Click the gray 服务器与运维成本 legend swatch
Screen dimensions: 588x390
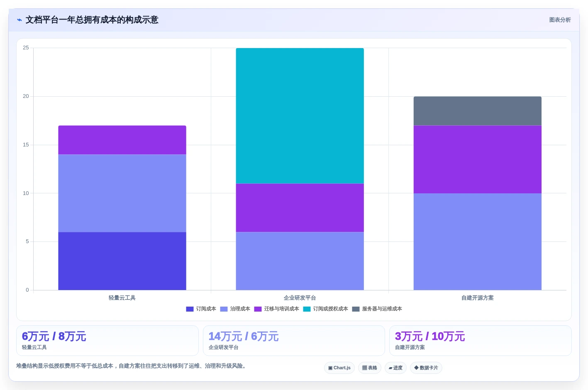[x=356, y=309]
